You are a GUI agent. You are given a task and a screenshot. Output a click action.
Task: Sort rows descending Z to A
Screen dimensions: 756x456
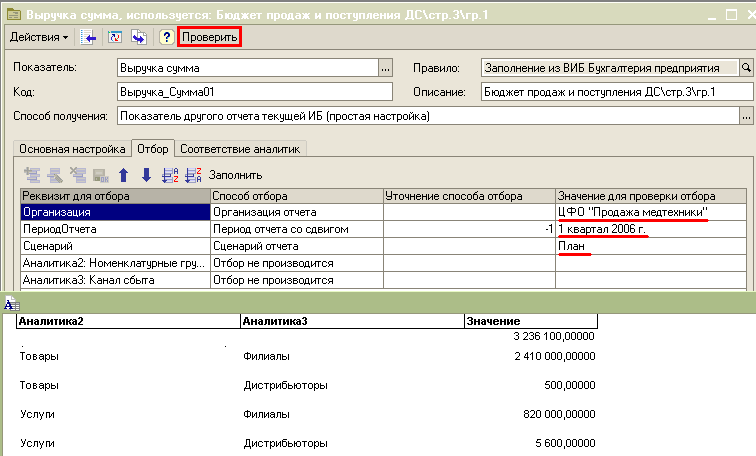(x=192, y=175)
